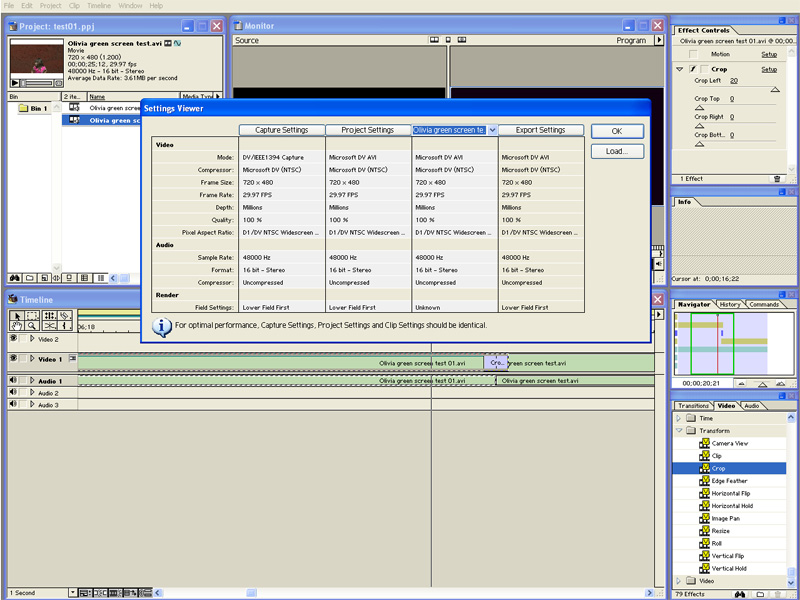Open Project Settings from Settings Viewer
The width and height of the screenshot is (800, 600).
[x=368, y=130]
